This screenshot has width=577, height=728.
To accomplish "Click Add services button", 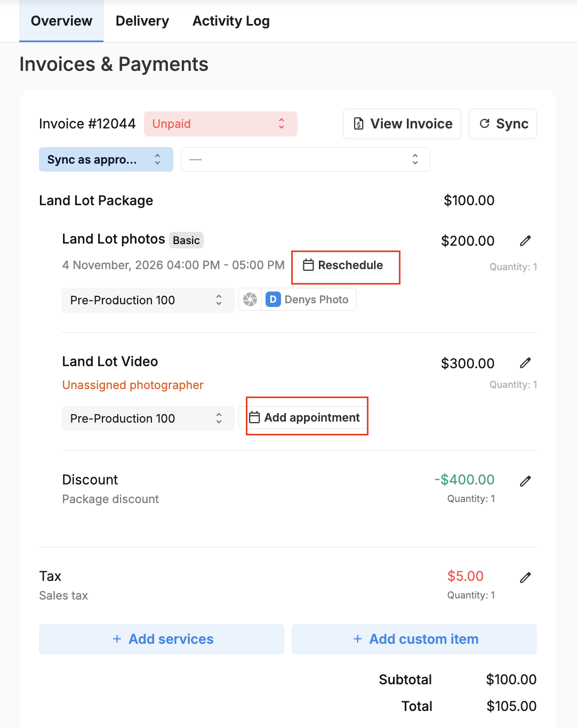I will tap(162, 639).
